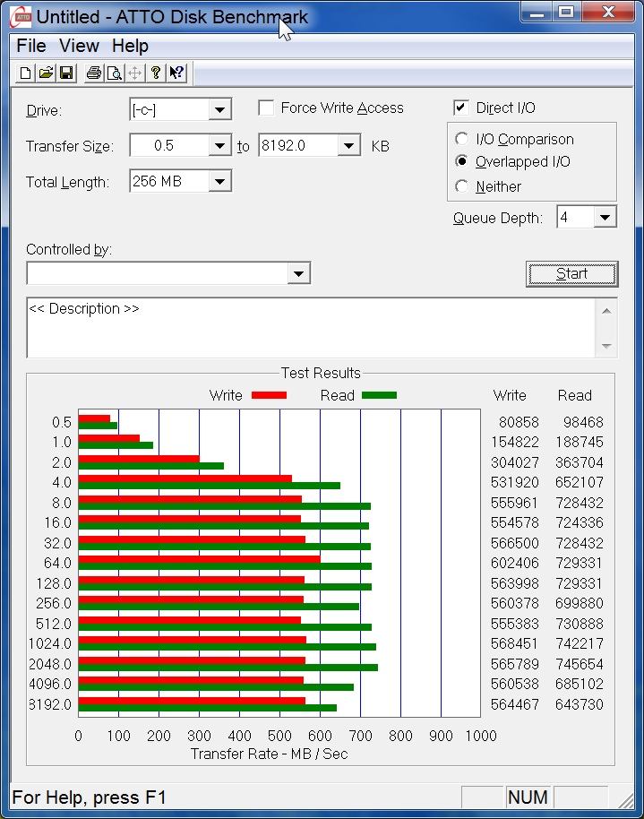The width and height of the screenshot is (644, 819).
Task: Click the four-arrow move toolbar icon
Action: coord(134,73)
